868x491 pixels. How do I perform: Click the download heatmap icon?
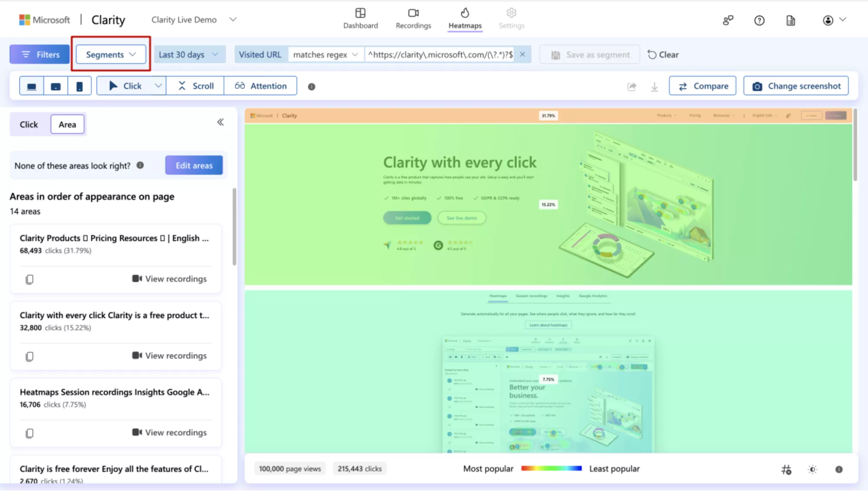click(x=654, y=86)
